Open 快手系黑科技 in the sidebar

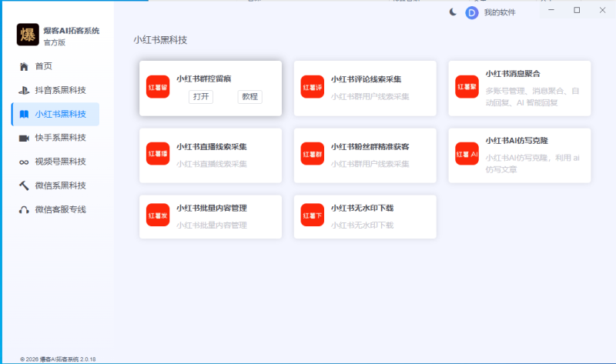55,138
